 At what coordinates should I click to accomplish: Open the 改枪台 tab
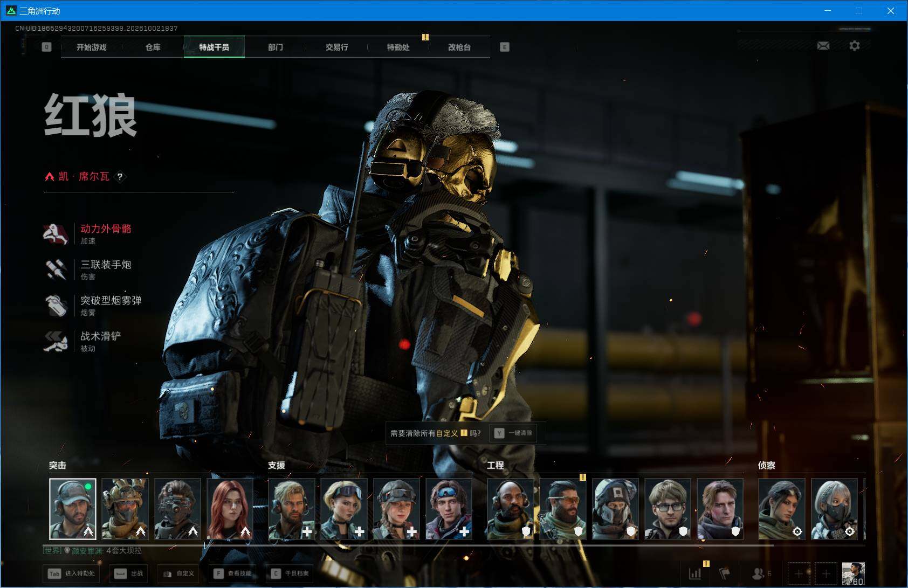[x=459, y=47]
